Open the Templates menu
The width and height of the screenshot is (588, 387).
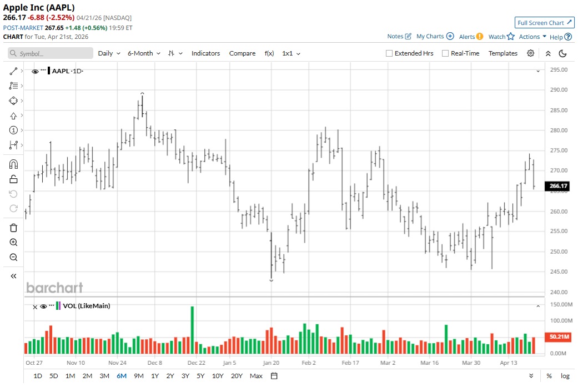tap(503, 54)
